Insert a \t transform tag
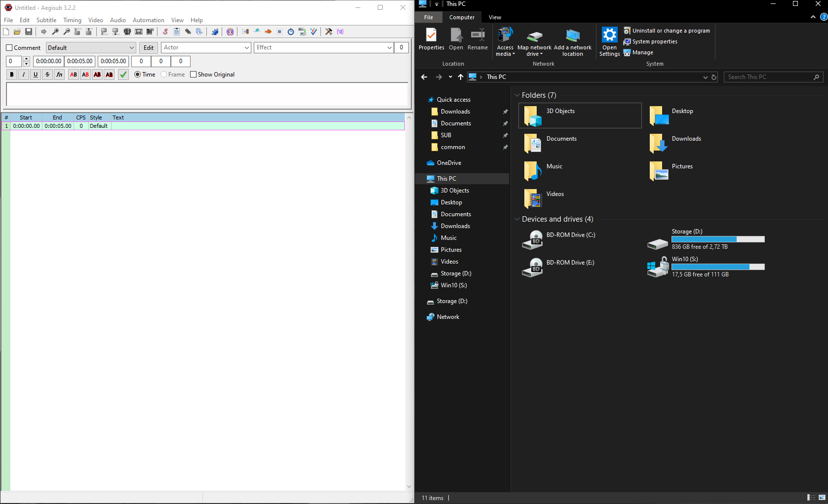Screen dimensions: 828x504 click(339, 32)
